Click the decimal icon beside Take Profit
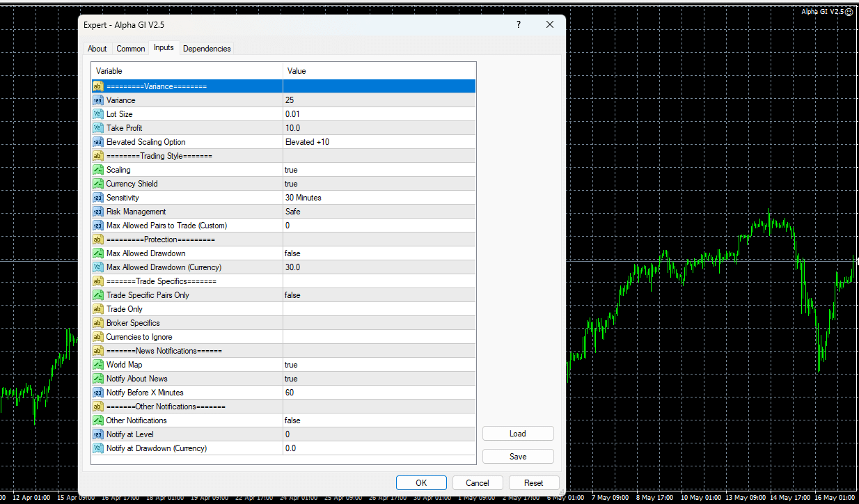Viewport: 859px width, 504px height. point(97,128)
